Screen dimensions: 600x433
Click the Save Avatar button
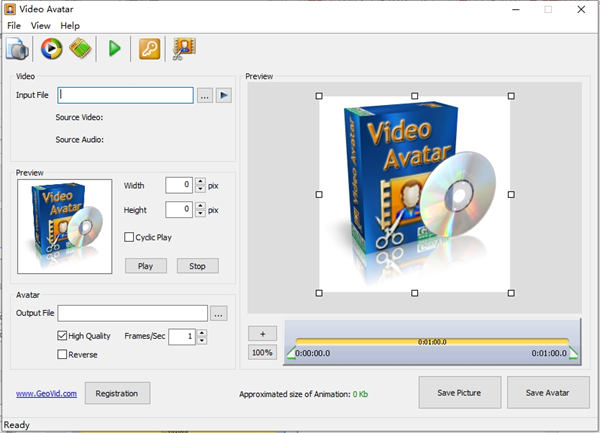coord(548,393)
